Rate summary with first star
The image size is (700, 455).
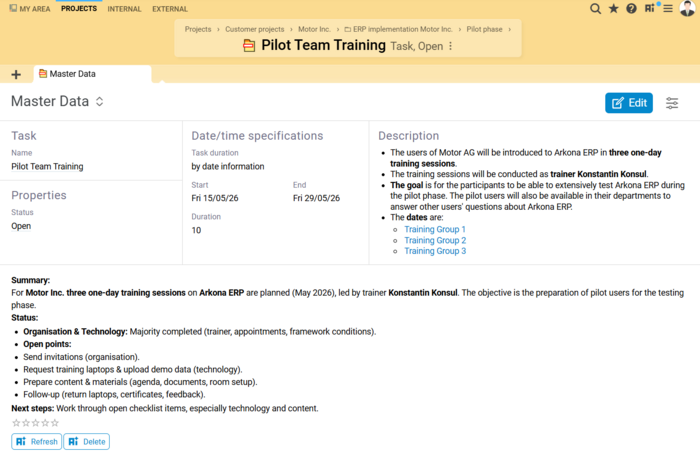tap(16, 422)
